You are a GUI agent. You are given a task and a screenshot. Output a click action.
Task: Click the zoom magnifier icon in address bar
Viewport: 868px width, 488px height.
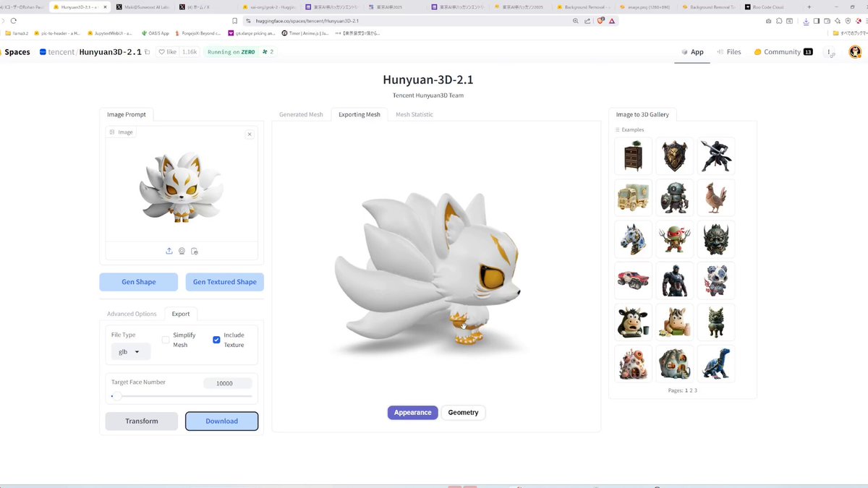click(576, 21)
